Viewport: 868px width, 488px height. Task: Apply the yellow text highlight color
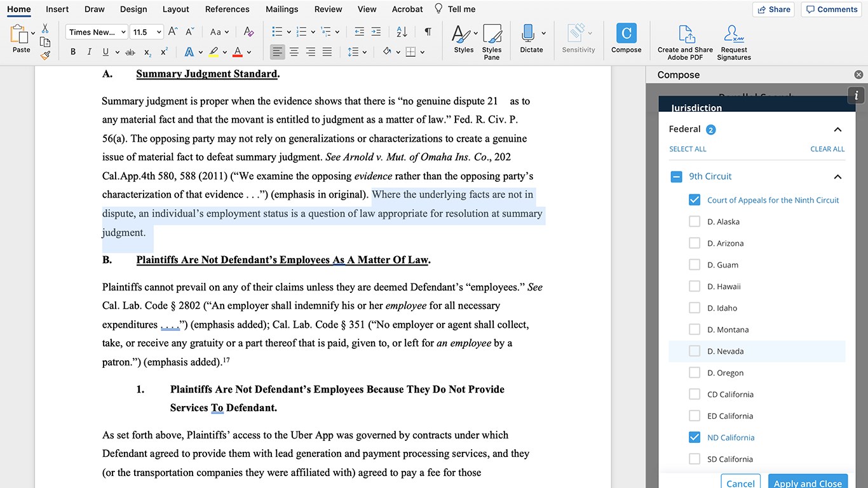[214, 52]
